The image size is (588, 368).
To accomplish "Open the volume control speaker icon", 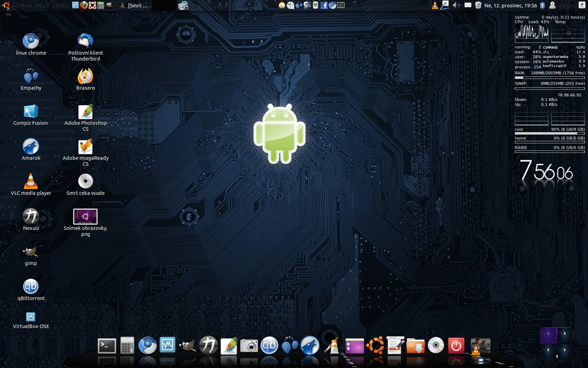I will tap(457, 5).
